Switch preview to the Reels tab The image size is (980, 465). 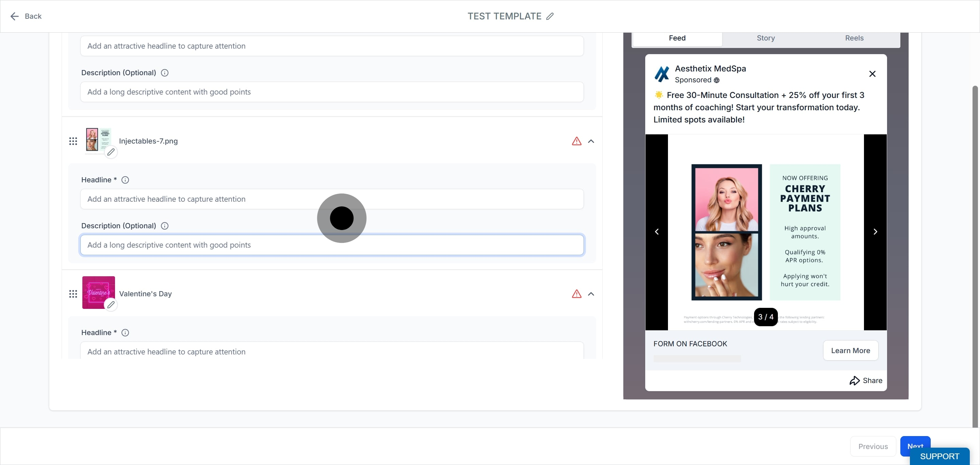[854, 38]
